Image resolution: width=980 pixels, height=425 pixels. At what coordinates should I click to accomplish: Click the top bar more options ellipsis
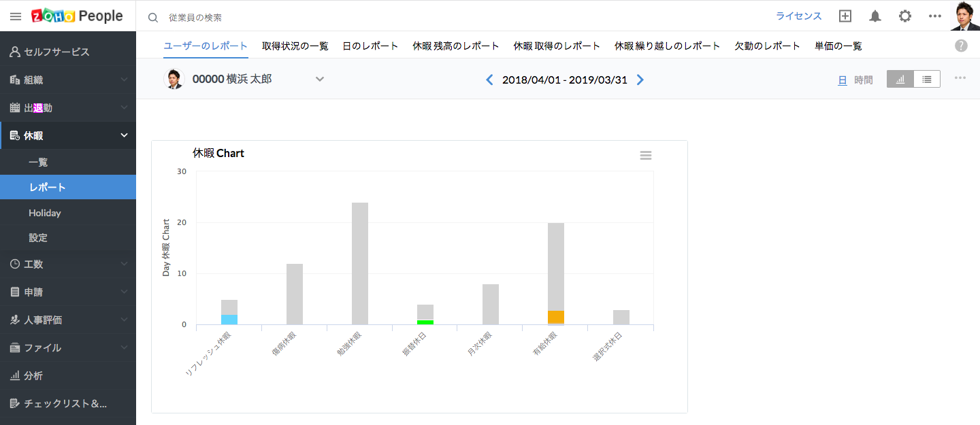[935, 16]
